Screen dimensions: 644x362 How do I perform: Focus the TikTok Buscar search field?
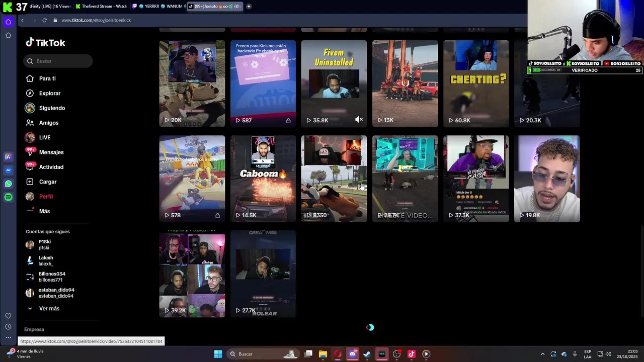[58, 61]
